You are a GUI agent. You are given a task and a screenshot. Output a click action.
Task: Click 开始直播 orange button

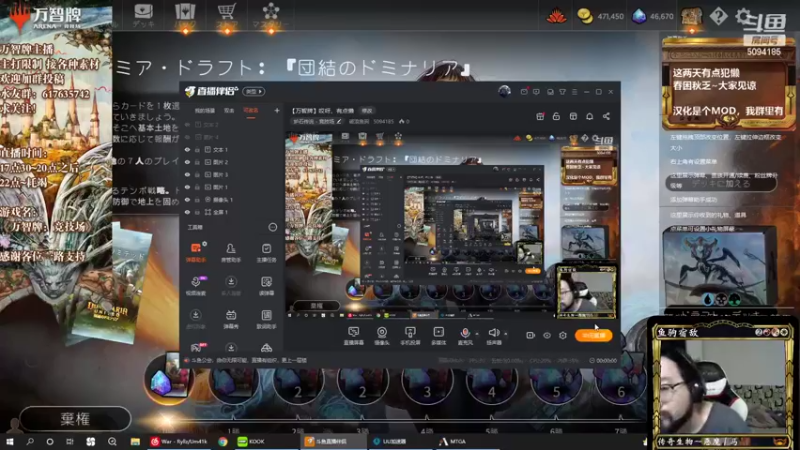(593, 335)
